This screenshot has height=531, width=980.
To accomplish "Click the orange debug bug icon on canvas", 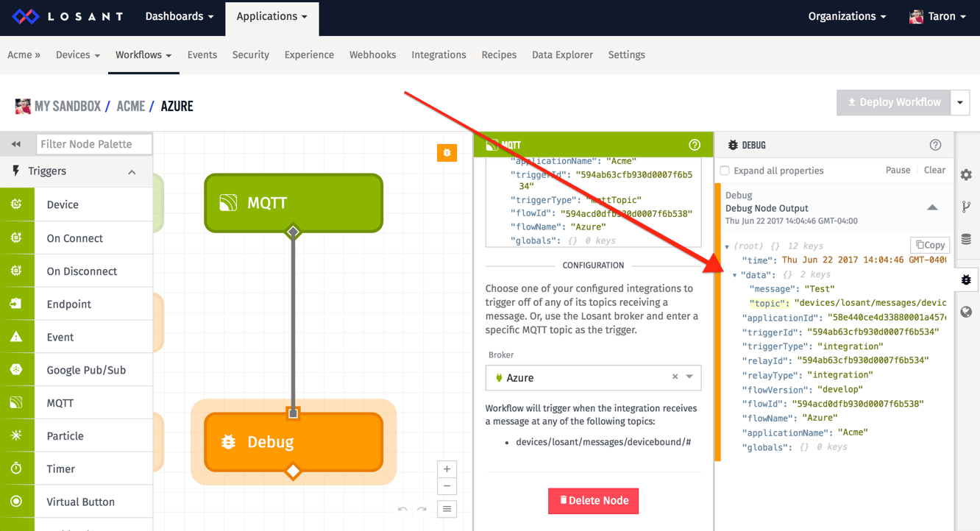I will click(447, 153).
